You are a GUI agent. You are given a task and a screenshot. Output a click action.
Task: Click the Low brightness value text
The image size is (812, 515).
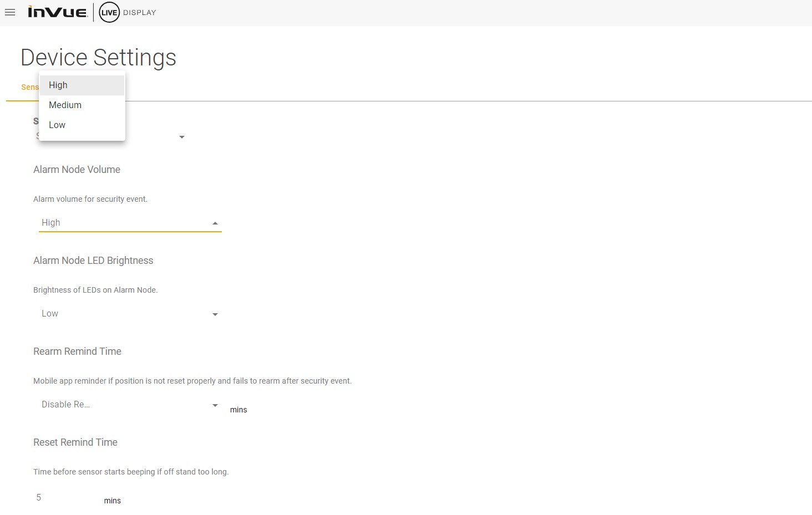50,313
